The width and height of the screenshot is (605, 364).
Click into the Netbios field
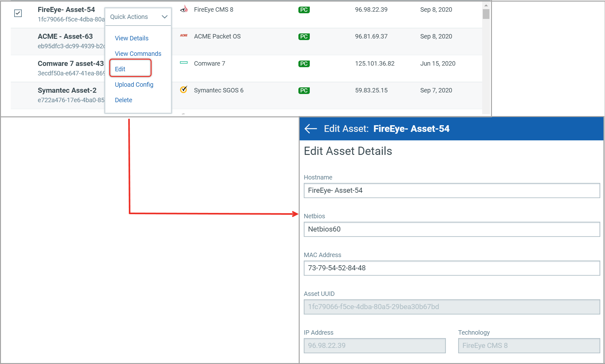[x=452, y=229]
